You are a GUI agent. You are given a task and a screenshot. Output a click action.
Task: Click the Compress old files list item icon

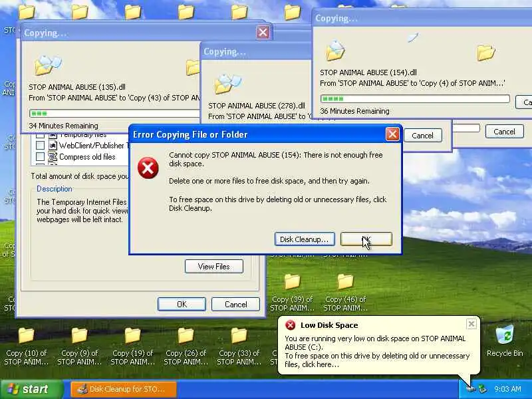point(53,157)
